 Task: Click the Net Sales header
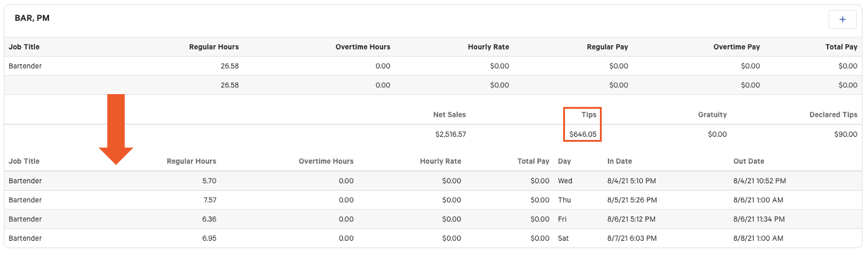pyautogui.click(x=449, y=114)
